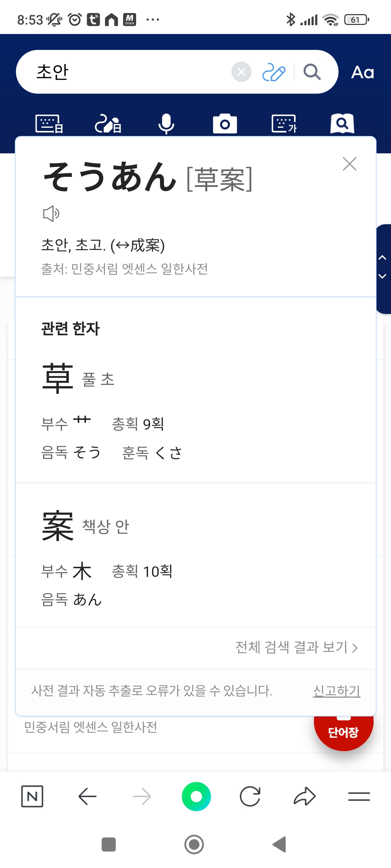Image resolution: width=391 pixels, height=868 pixels.
Task: Start voice search with microphone
Action: [166, 124]
